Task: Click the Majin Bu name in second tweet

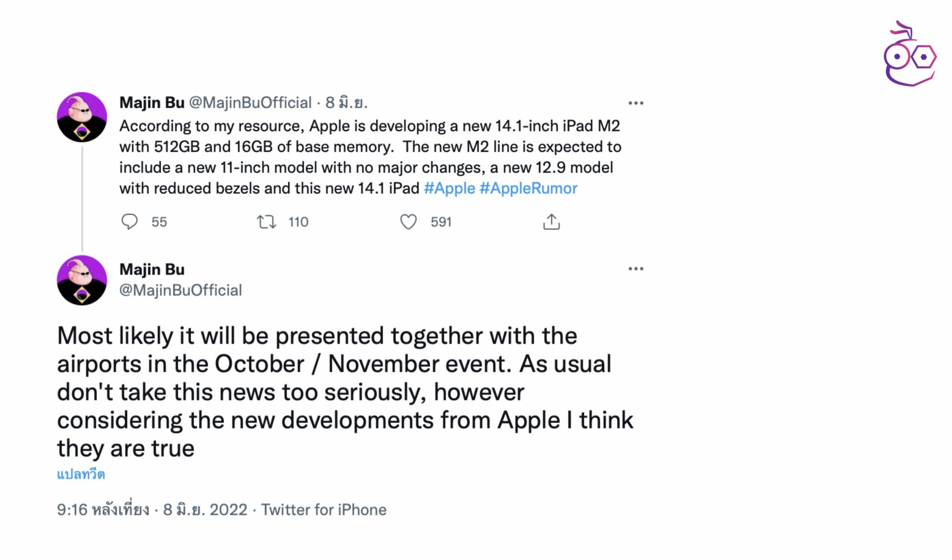Action: [152, 270]
